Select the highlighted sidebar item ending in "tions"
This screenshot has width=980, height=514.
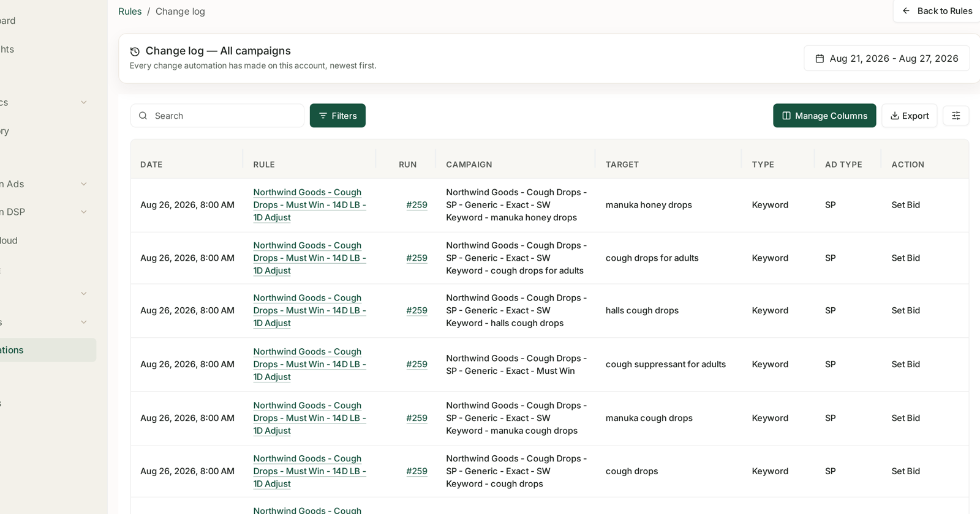pos(48,350)
